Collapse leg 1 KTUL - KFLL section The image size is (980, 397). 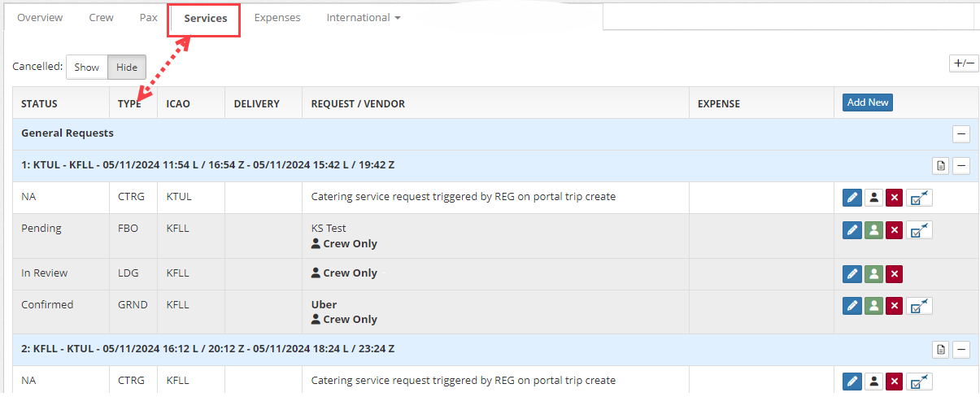pyautogui.click(x=961, y=166)
